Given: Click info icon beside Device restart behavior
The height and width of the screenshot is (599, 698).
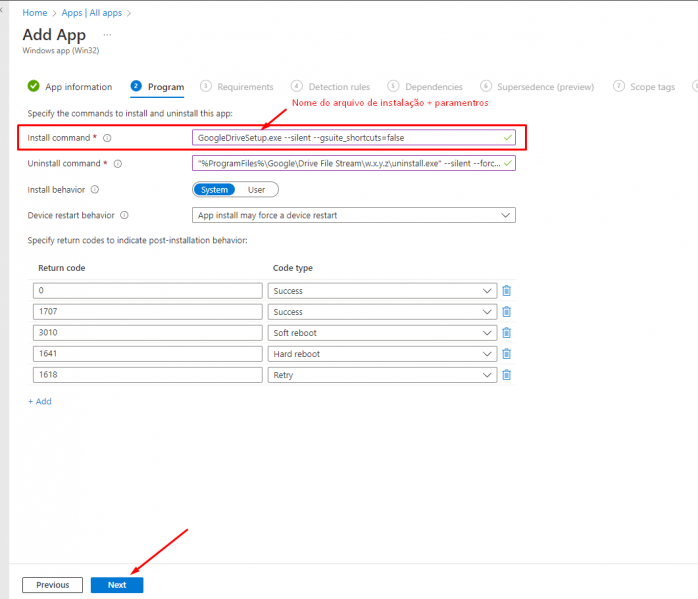Looking at the screenshot, I should pos(125,215).
